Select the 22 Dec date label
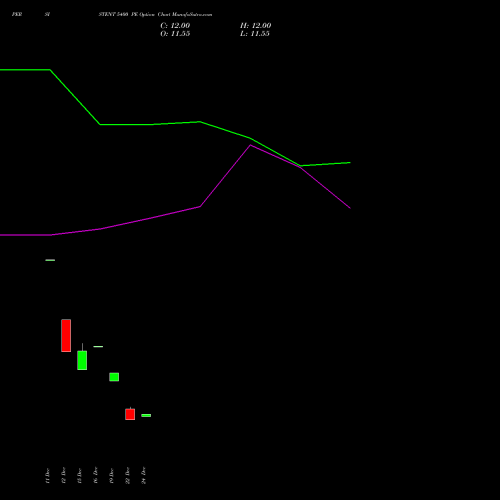500x500 pixels. click(x=127, y=476)
